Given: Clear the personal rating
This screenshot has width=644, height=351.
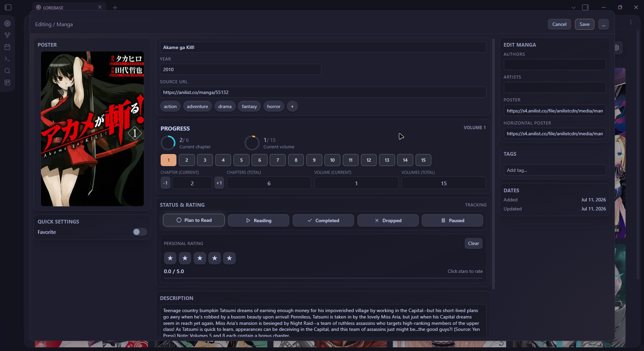Looking at the screenshot, I should pos(474,243).
